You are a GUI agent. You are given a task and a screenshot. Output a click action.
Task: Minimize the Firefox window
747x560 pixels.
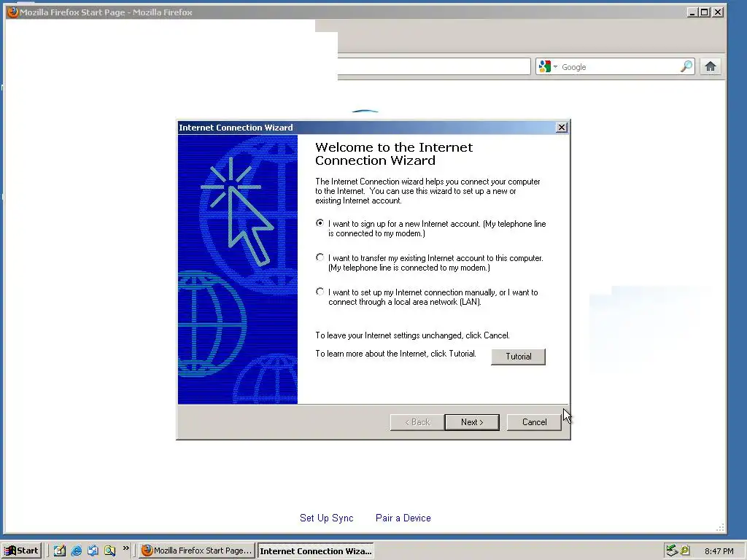click(692, 12)
